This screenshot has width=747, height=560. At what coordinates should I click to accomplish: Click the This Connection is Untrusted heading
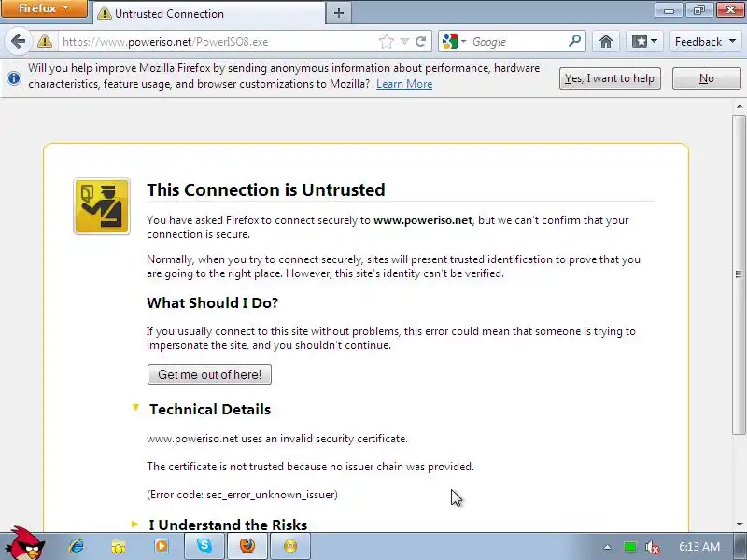(x=266, y=189)
